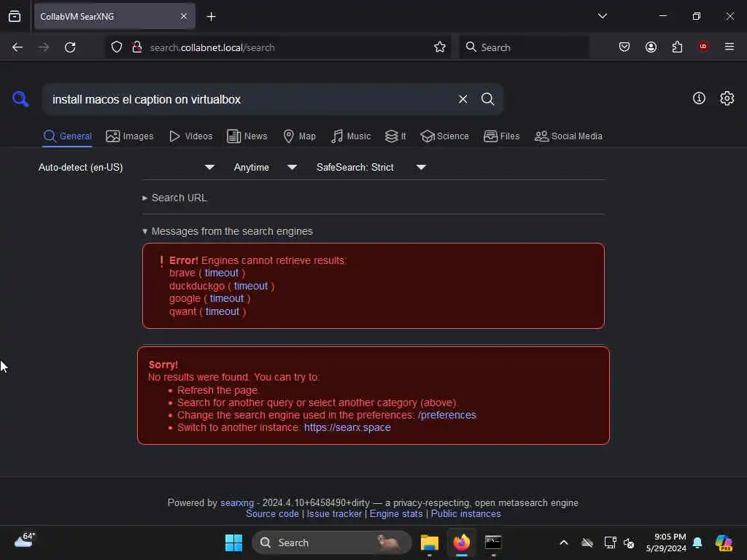Open the Copilot preview icon
This screenshot has height=560, width=747.
point(724,542)
